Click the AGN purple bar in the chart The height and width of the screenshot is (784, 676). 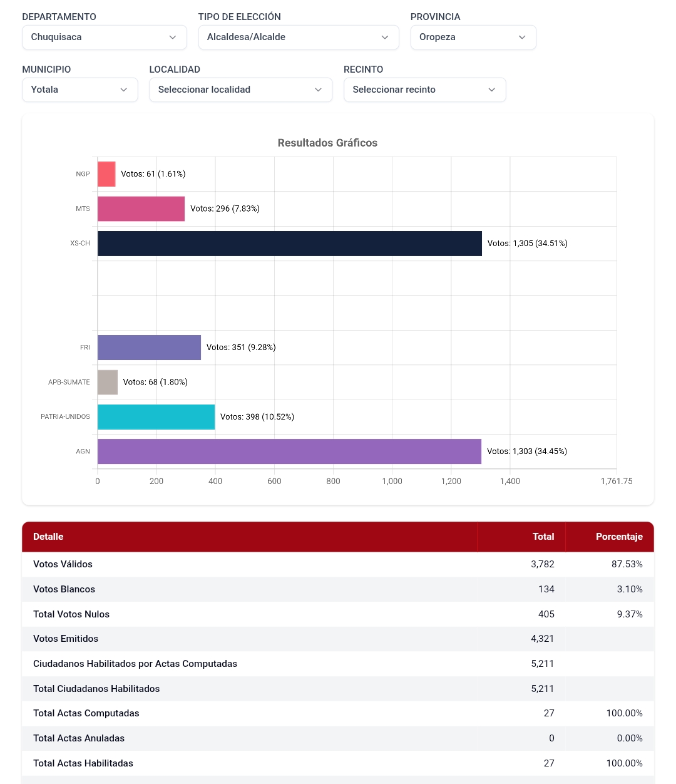tap(289, 451)
